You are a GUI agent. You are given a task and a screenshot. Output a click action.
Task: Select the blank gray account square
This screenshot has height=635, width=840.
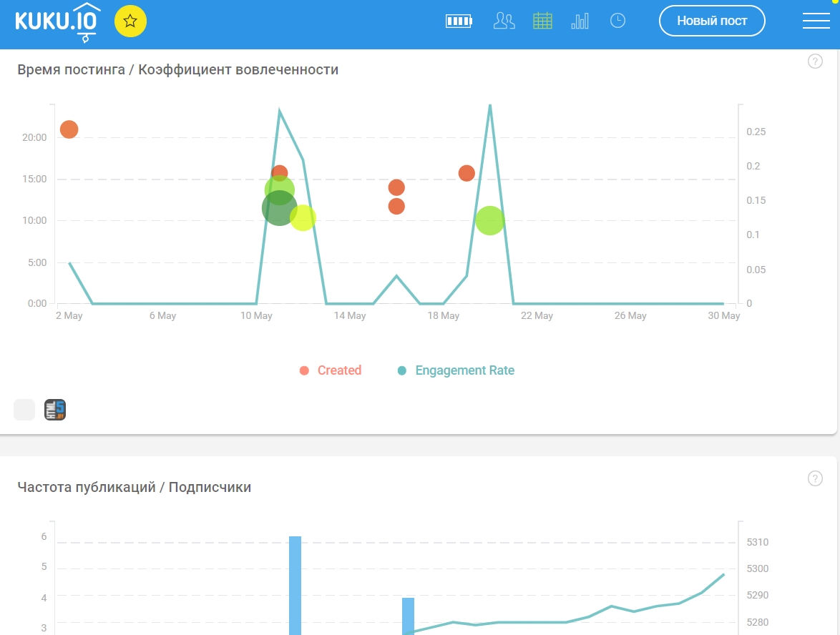coord(24,410)
